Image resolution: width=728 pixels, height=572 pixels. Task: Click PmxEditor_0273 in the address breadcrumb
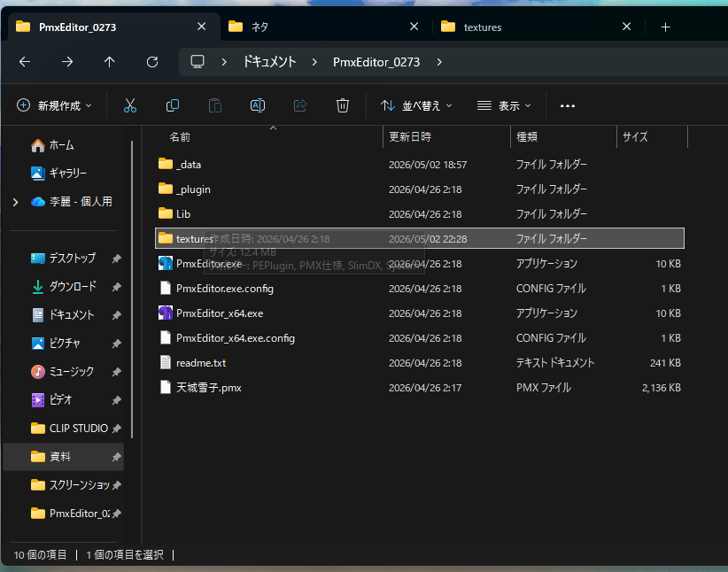coord(376,62)
